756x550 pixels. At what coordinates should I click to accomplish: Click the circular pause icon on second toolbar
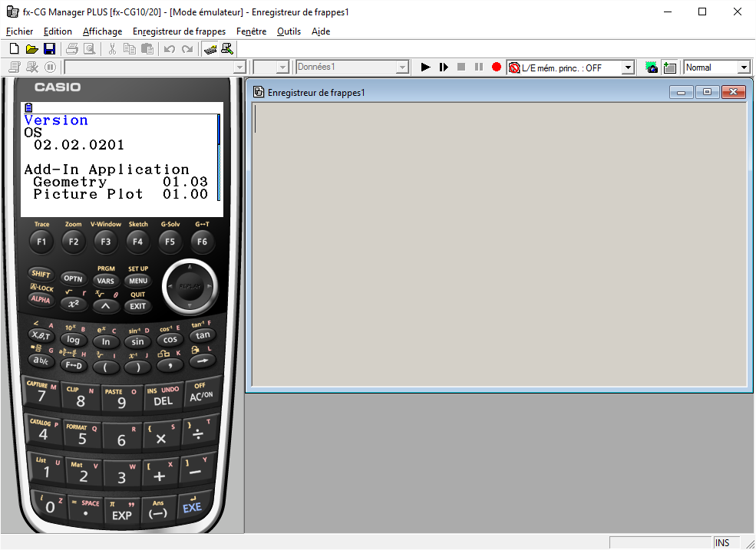[x=50, y=67]
